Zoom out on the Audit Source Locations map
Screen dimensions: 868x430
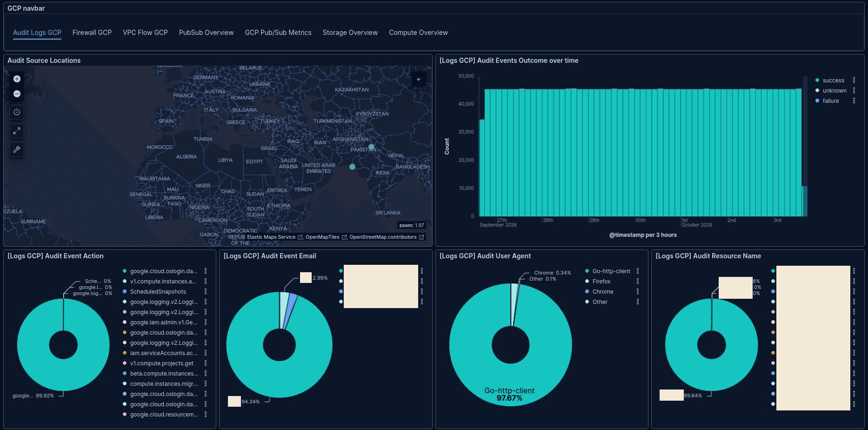point(17,94)
